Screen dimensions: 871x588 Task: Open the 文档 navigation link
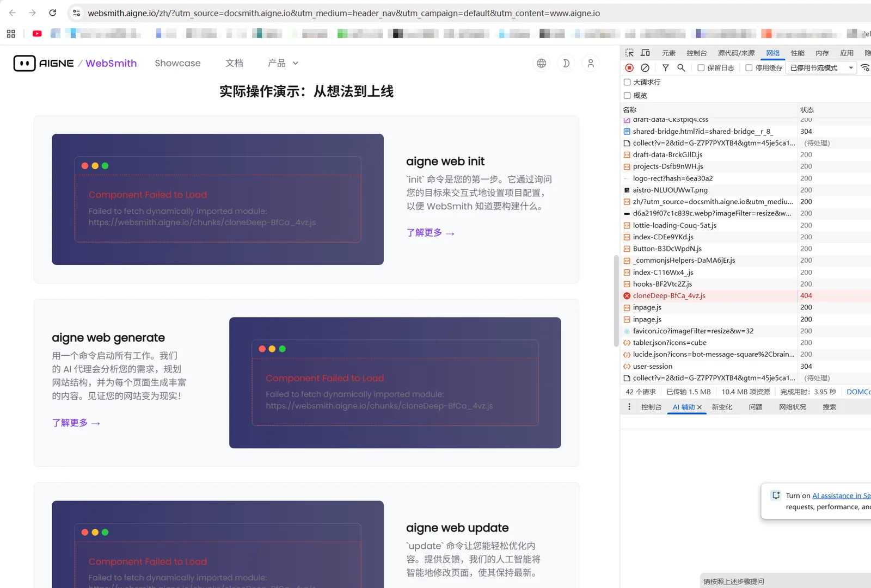click(x=234, y=63)
